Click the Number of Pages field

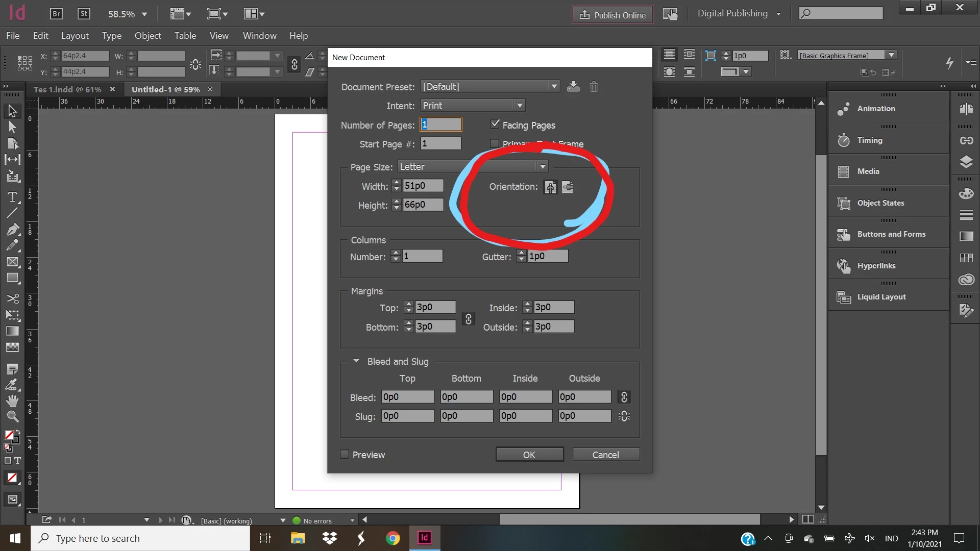click(x=441, y=124)
